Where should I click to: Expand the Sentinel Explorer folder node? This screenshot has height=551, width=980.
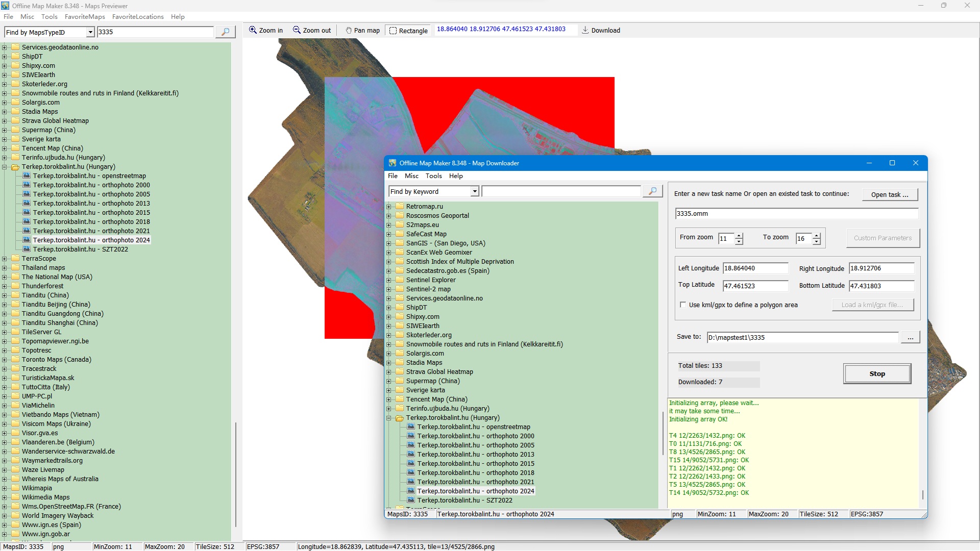[x=389, y=280]
